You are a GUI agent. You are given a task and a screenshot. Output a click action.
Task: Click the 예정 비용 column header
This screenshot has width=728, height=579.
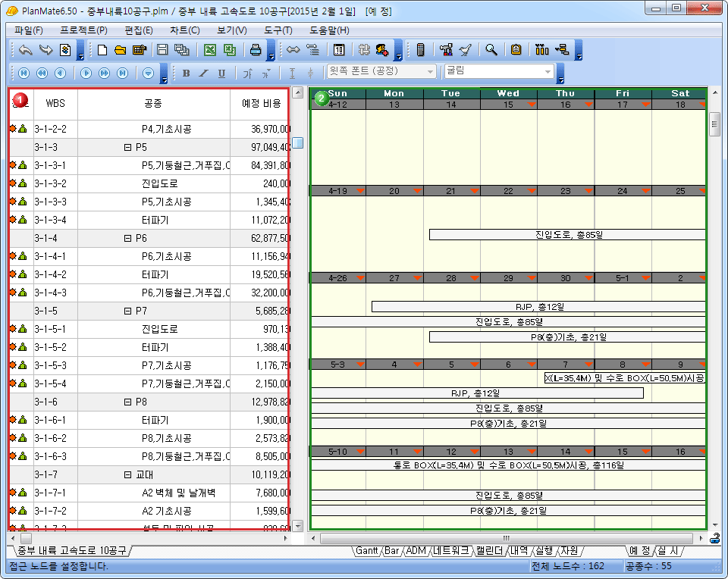(261, 103)
